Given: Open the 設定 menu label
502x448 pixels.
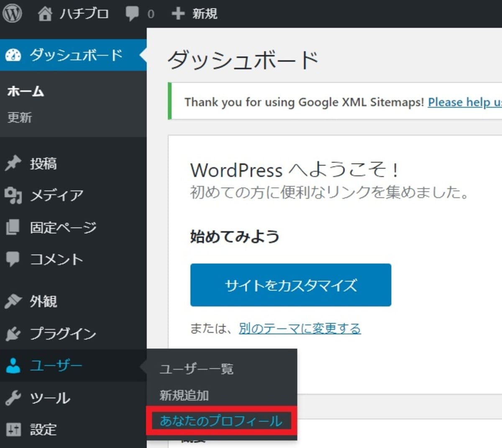Looking at the screenshot, I should [x=43, y=430].
